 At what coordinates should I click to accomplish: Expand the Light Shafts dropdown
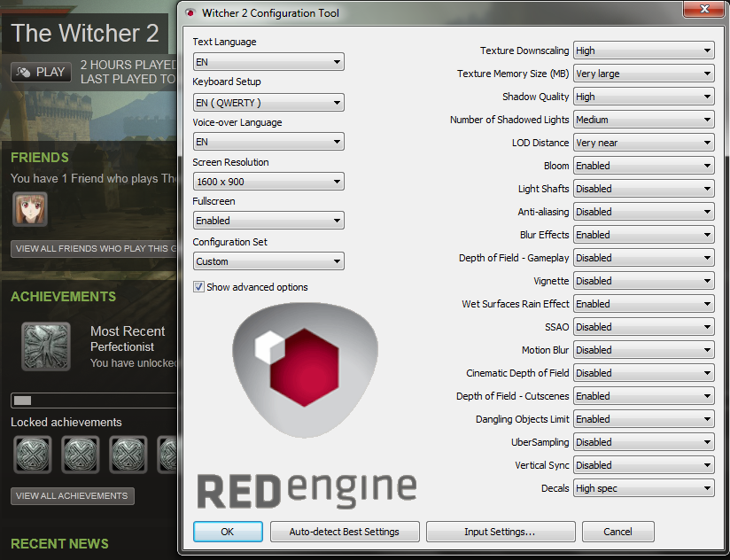pos(644,189)
